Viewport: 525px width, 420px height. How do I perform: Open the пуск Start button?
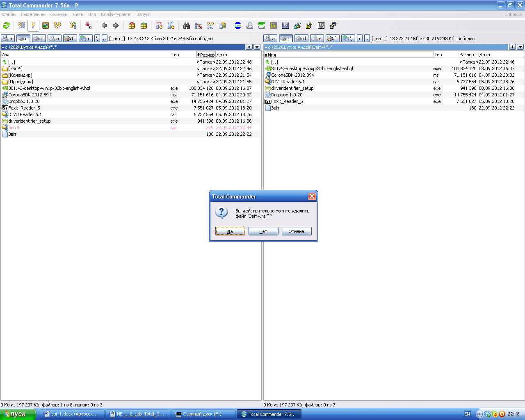(x=18, y=414)
